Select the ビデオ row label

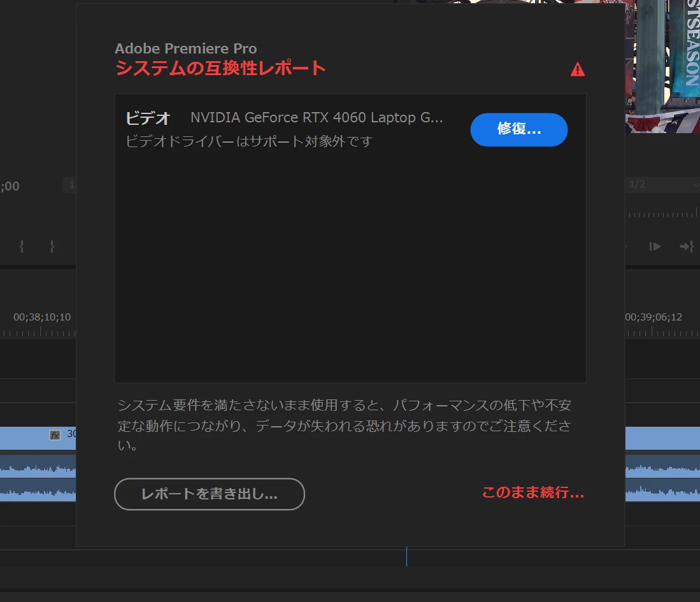click(x=148, y=118)
